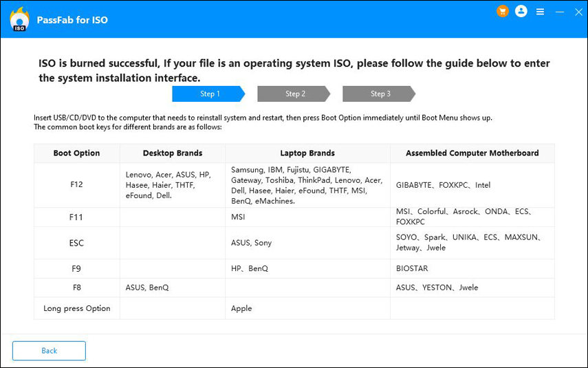Select the Step 3 tab

pyautogui.click(x=380, y=94)
